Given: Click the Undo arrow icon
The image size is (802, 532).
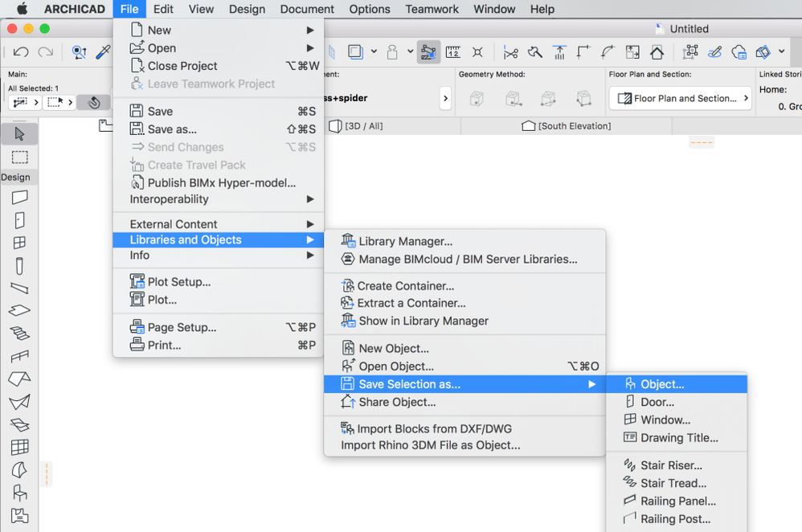Looking at the screenshot, I should click(x=21, y=51).
